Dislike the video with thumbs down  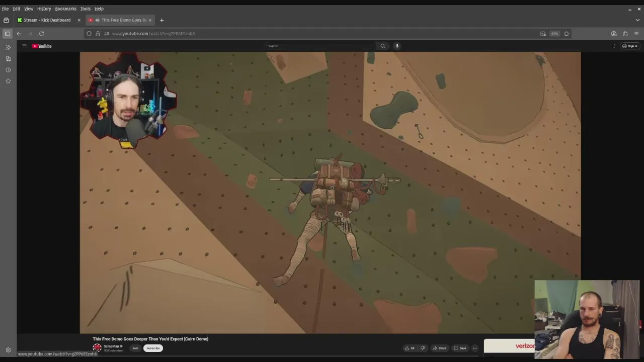pos(423,348)
